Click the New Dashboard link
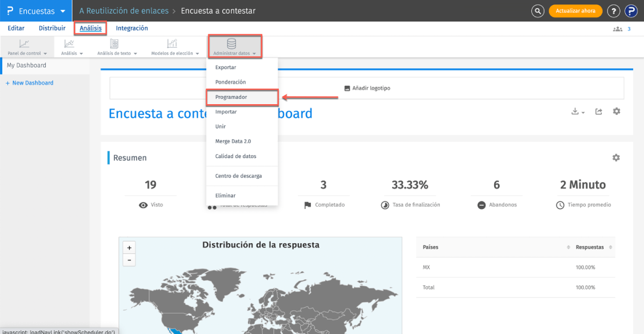 pyautogui.click(x=30, y=83)
